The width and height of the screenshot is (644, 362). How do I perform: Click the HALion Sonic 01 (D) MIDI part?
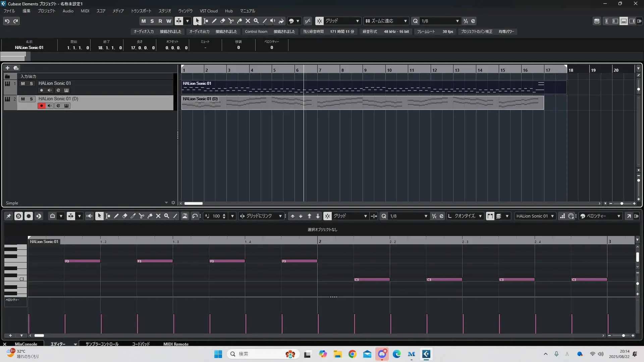tap(362, 103)
